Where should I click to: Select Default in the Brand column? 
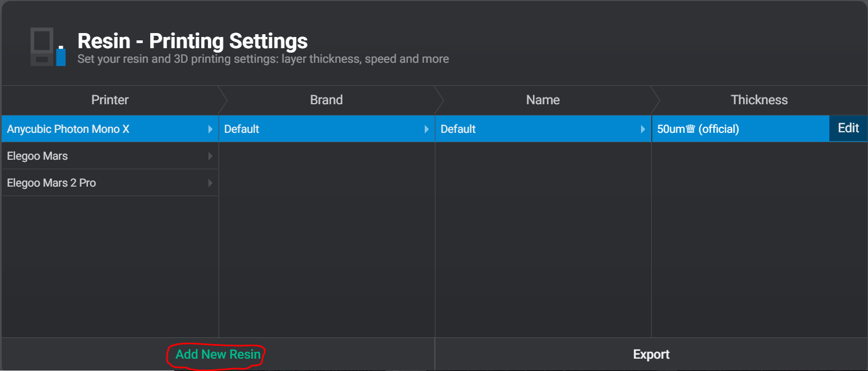pyautogui.click(x=242, y=129)
